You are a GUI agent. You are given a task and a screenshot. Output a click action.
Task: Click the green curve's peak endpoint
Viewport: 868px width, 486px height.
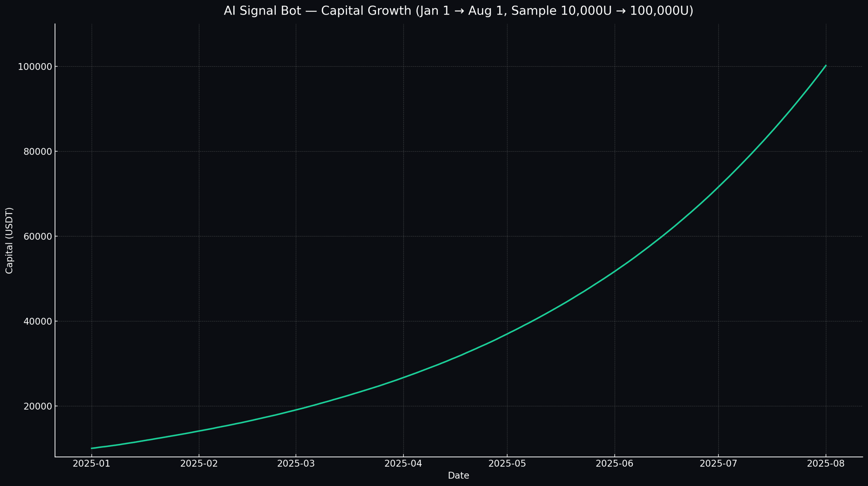pyautogui.click(x=826, y=65)
